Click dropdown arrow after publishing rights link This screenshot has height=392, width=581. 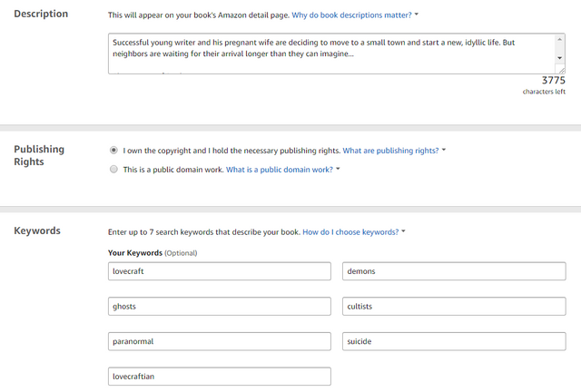[x=444, y=150]
